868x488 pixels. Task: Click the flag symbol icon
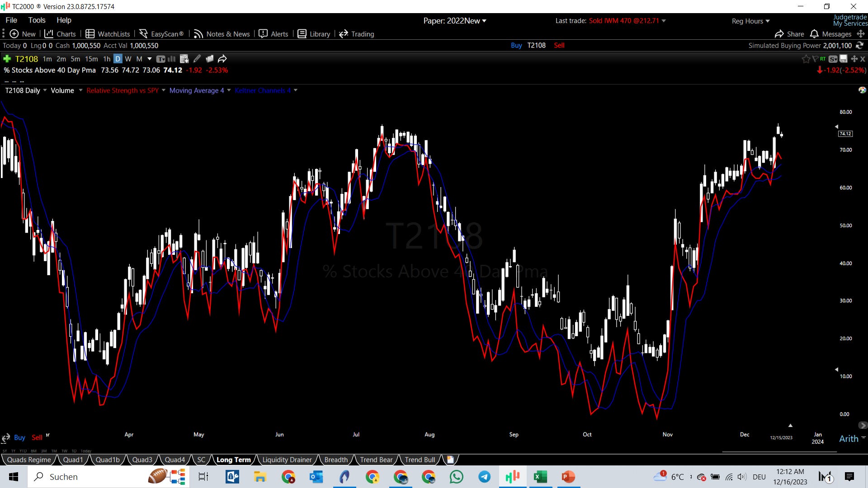tap(815, 59)
